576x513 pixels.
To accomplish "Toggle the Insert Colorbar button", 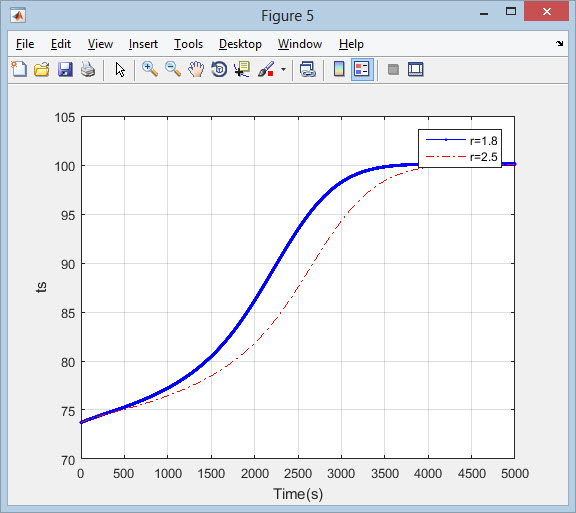I will pos(339,69).
